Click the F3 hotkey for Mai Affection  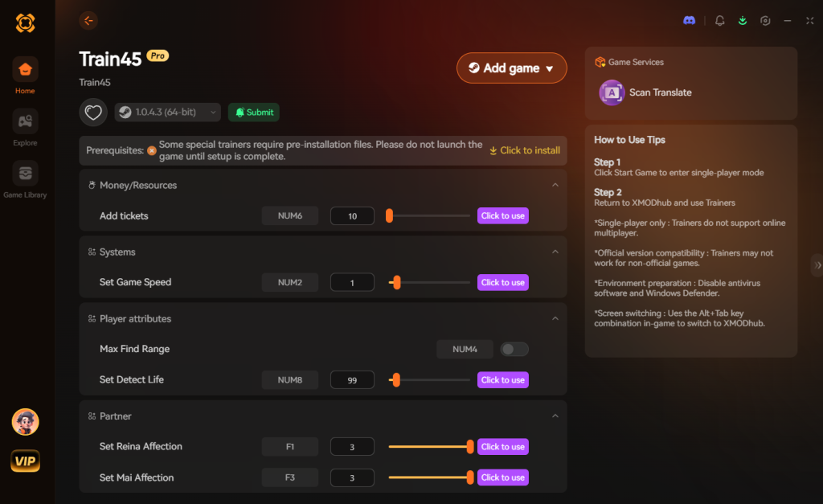[x=289, y=477]
